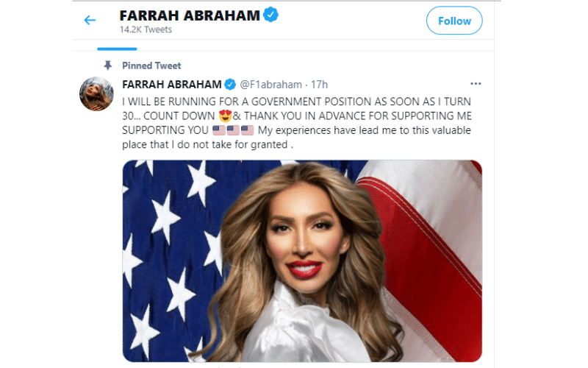Image resolution: width=588 pixels, height=368 pixels.
Task: Click the middle US flag emoji
Action: tap(233, 130)
